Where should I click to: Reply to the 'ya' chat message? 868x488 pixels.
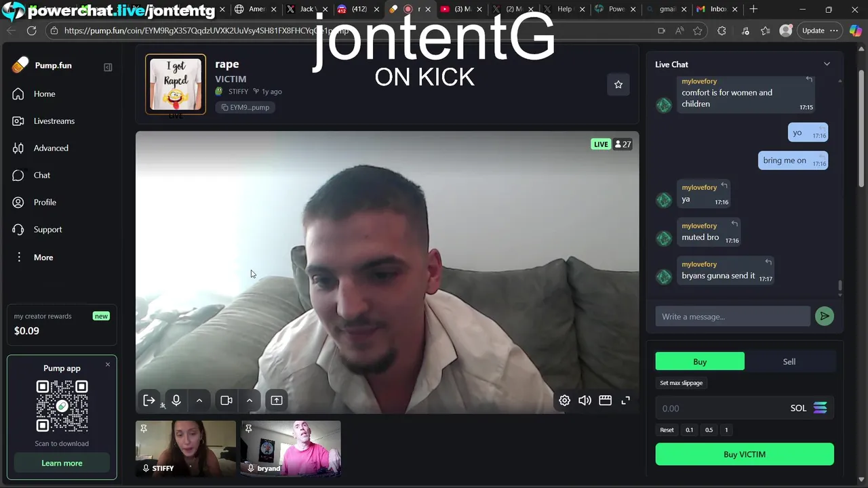point(724,185)
